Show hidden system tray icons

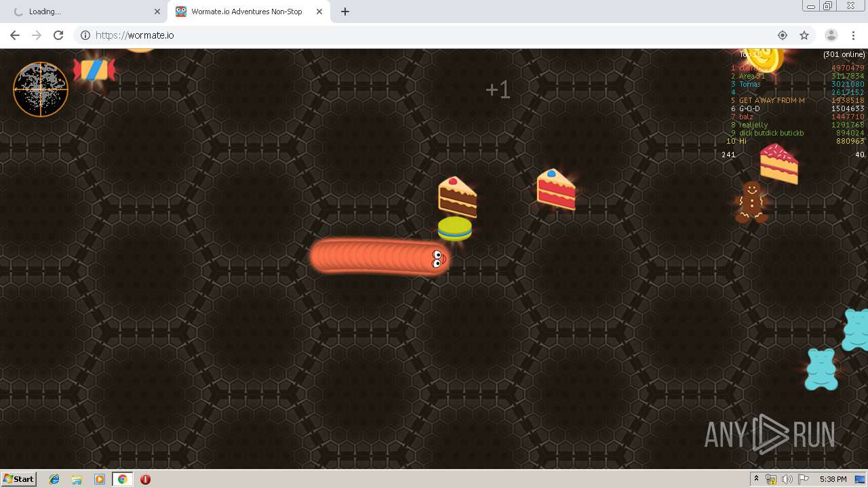pyautogui.click(x=756, y=479)
